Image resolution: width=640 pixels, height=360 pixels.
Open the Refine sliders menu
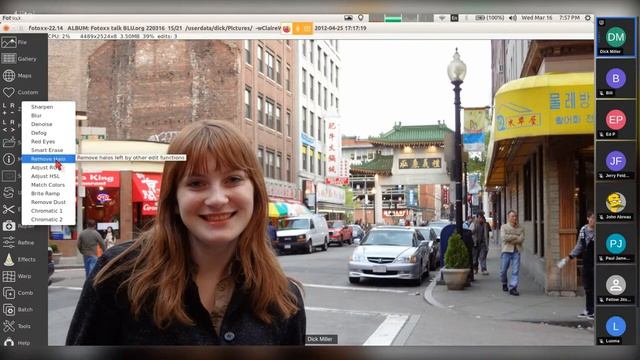point(18,242)
